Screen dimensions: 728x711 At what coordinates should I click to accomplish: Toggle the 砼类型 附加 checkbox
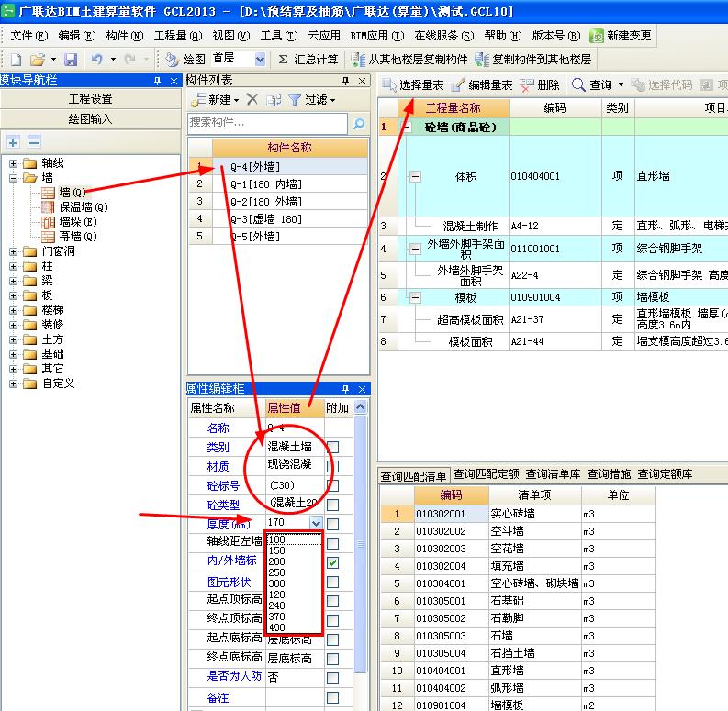click(333, 505)
